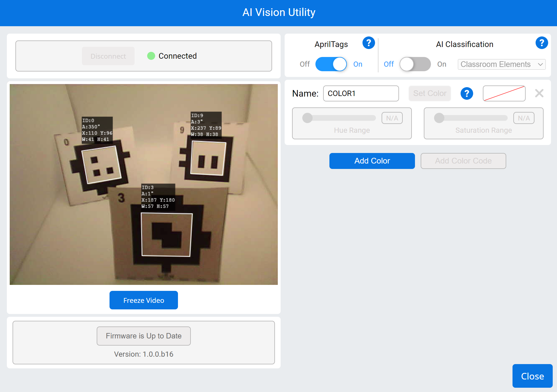
Task: Open the AprilTags help tooltip
Action: tap(368, 43)
